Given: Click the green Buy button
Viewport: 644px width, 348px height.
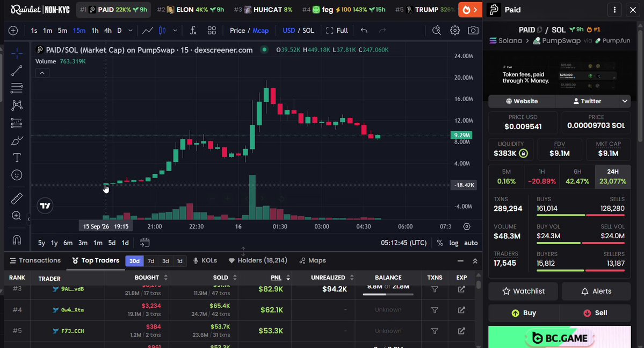Looking at the screenshot, I should (x=524, y=313).
